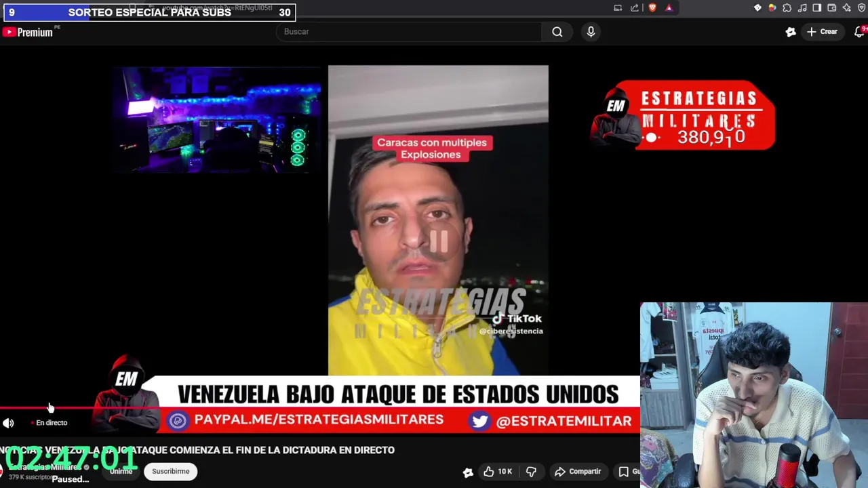Click the 'Caracas con multiples Explosiones' caption

(432, 148)
